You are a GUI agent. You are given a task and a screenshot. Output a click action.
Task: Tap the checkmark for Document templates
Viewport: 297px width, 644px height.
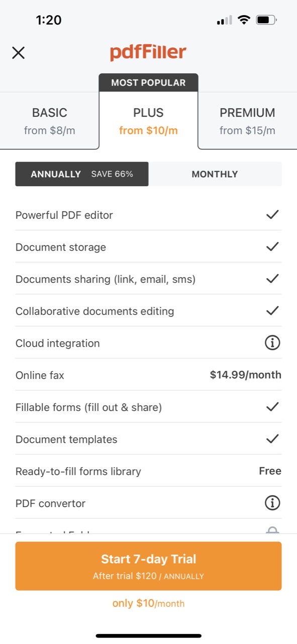(x=272, y=439)
